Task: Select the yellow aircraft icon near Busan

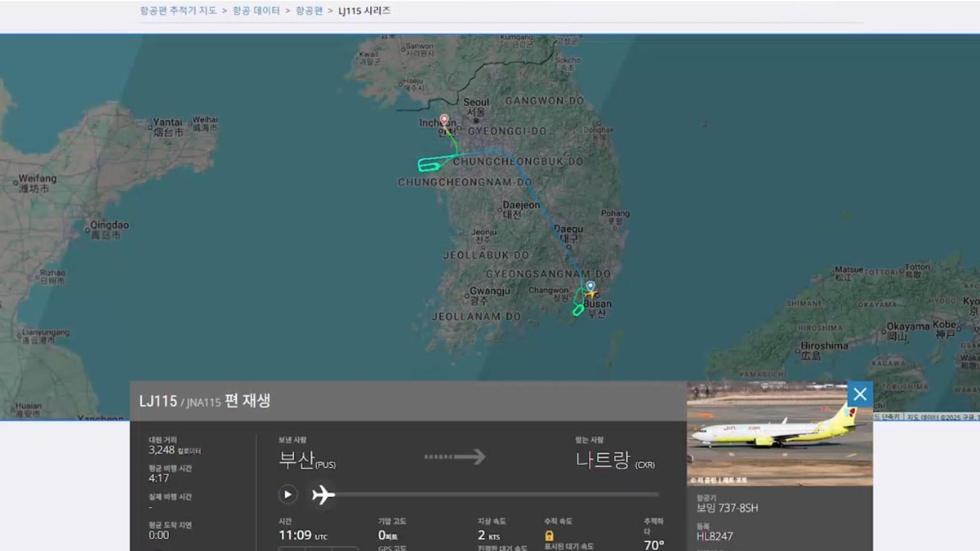Action: (x=590, y=293)
